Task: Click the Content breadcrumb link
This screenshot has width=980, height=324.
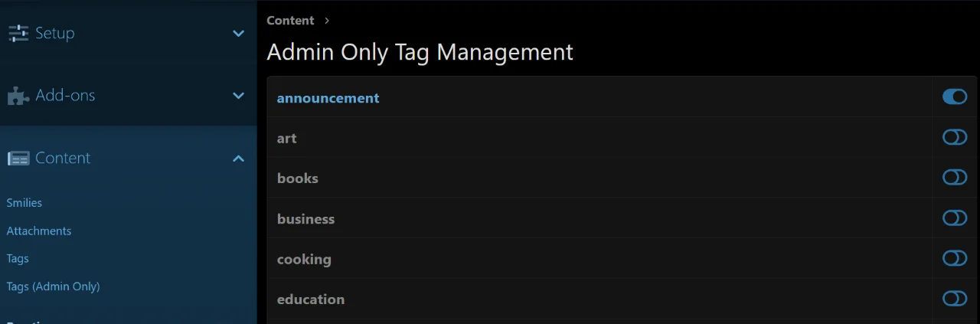Action: pyautogui.click(x=290, y=21)
